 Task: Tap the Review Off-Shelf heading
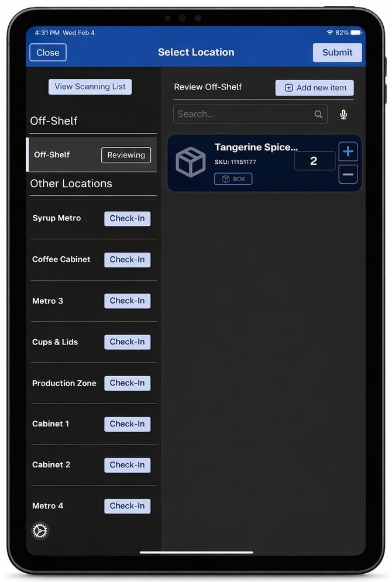tap(208, 87)
